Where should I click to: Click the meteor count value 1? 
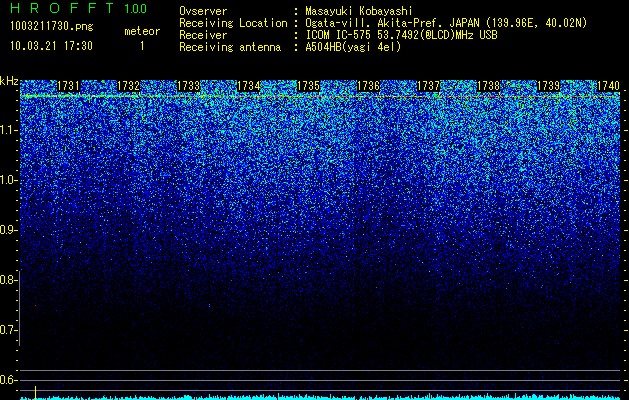point(142,46)
